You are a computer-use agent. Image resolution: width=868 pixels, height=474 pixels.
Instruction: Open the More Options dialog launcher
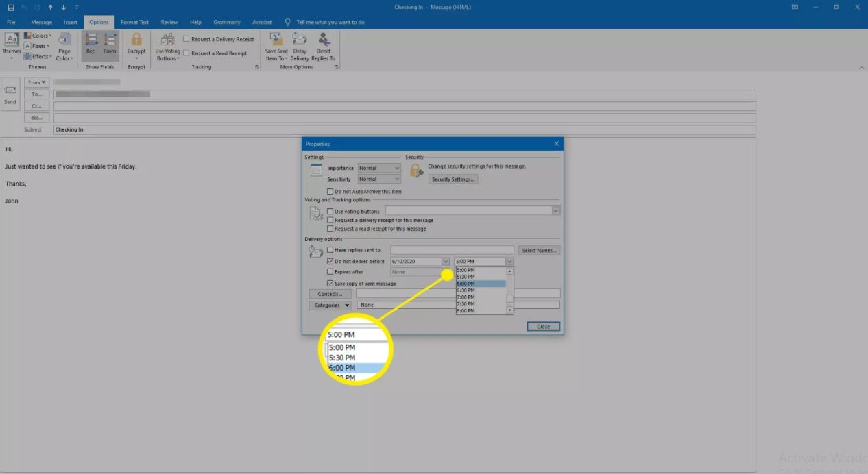pos(335,67)
